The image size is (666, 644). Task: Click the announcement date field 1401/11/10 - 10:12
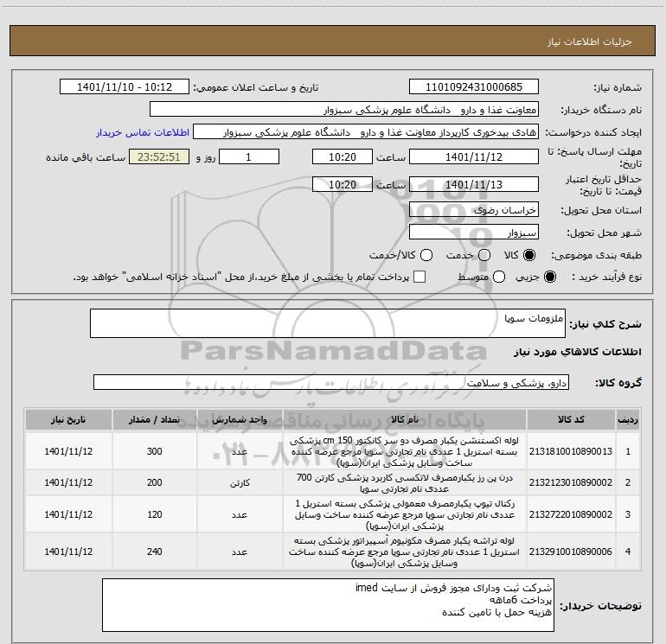click(125, 87)
